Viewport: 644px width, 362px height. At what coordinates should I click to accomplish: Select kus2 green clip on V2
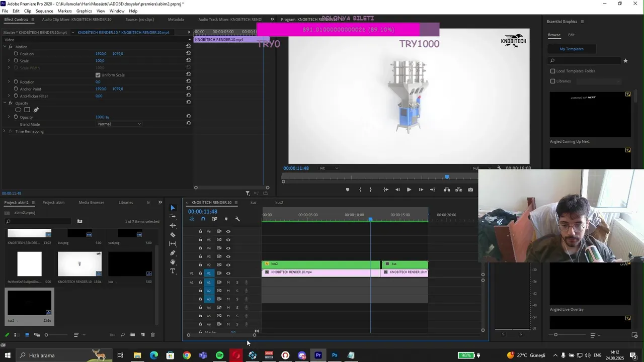[x=320, y=264]
